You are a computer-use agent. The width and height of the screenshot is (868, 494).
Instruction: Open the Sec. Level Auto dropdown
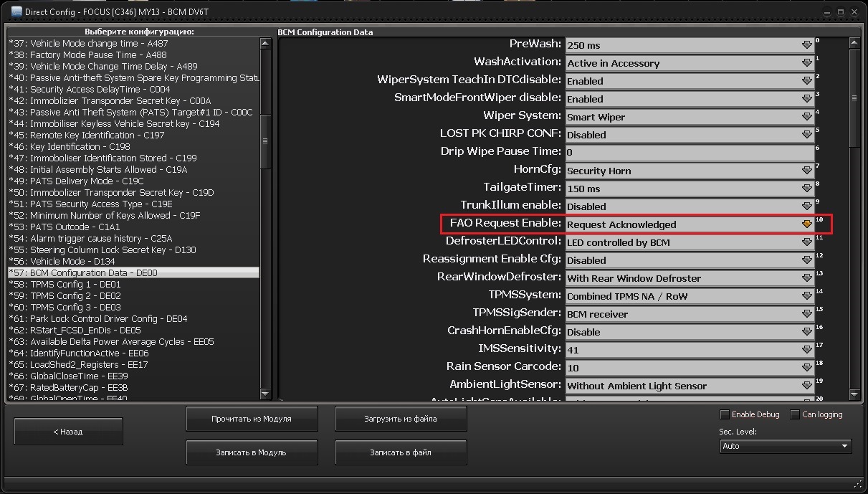786,446
